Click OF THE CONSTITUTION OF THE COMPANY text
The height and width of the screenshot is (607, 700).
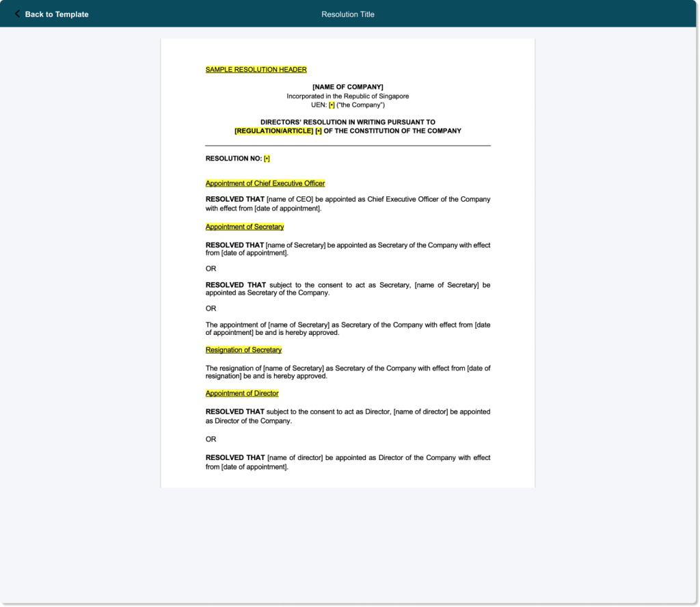392,131
